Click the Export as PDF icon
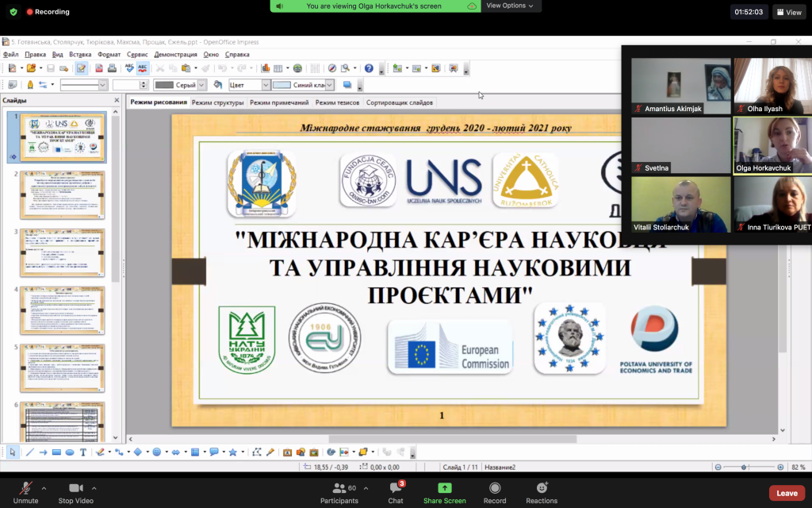 [98, 68]
